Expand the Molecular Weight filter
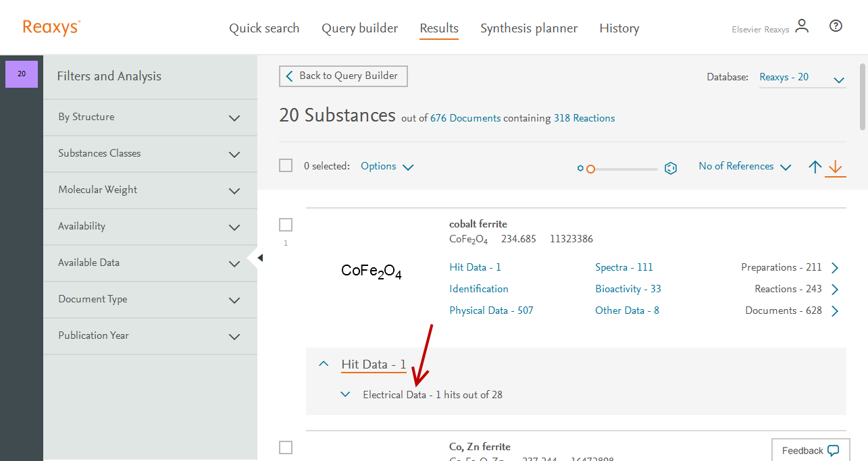Viewport: 868px width, 461px height. click(234, 191)
